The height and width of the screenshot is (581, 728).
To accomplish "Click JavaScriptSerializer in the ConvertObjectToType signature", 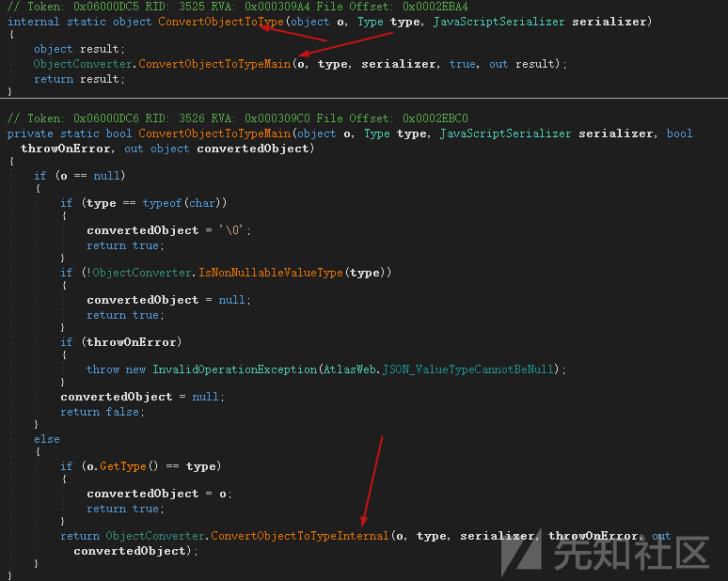I will coord(499,22).
